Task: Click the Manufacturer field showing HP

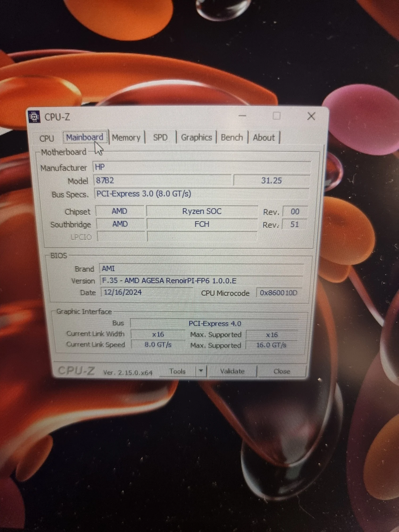Action: tap(202, 167)
